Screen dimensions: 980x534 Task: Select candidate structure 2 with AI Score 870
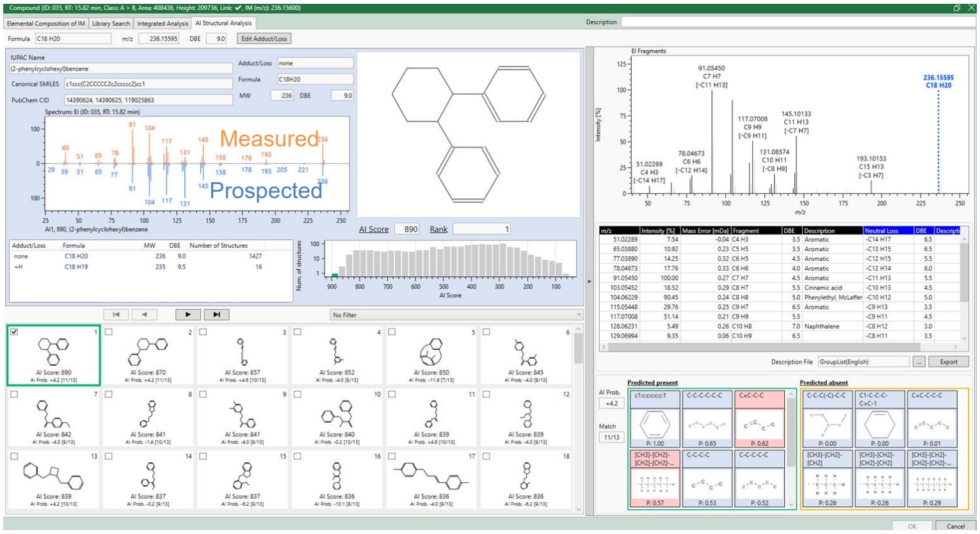148,356
